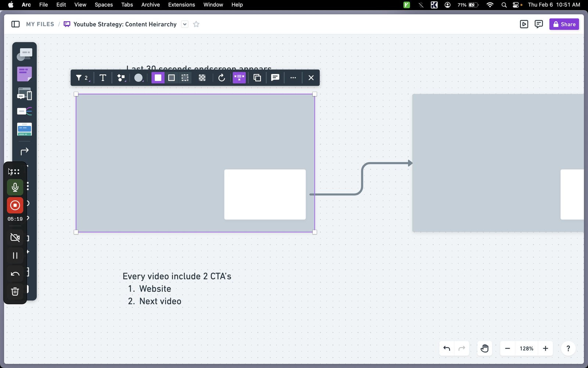The width and height of the screenshot is (588, 368).
Task: Add a comment via toolbar speech bubble
Action: click(275, 78)
